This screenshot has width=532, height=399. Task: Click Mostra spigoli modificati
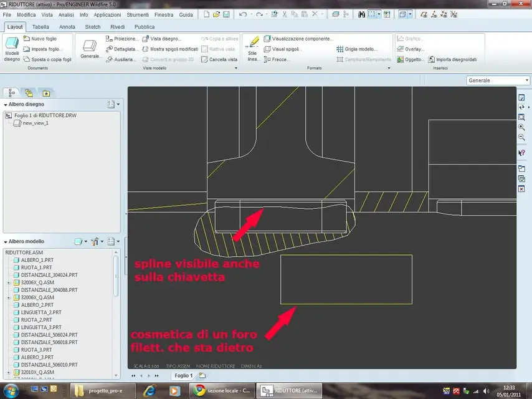[170, 49]
